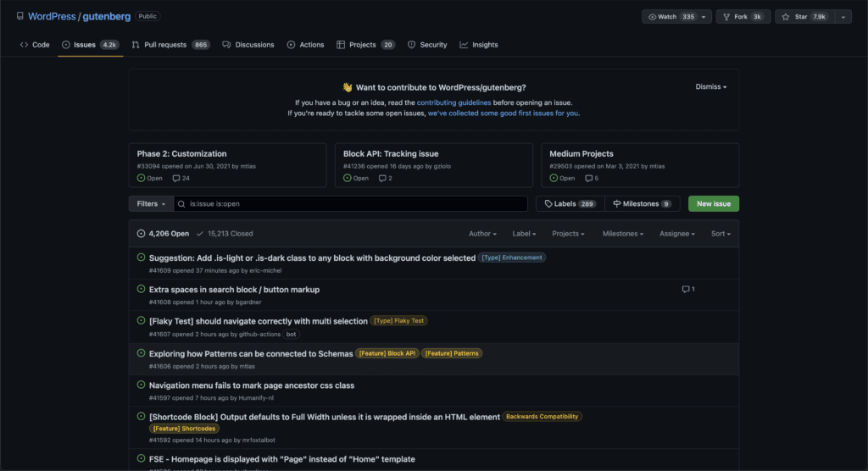Open the Sort dropdown
The width and height of the screenshot is (868, 471).
click(721, 234)
